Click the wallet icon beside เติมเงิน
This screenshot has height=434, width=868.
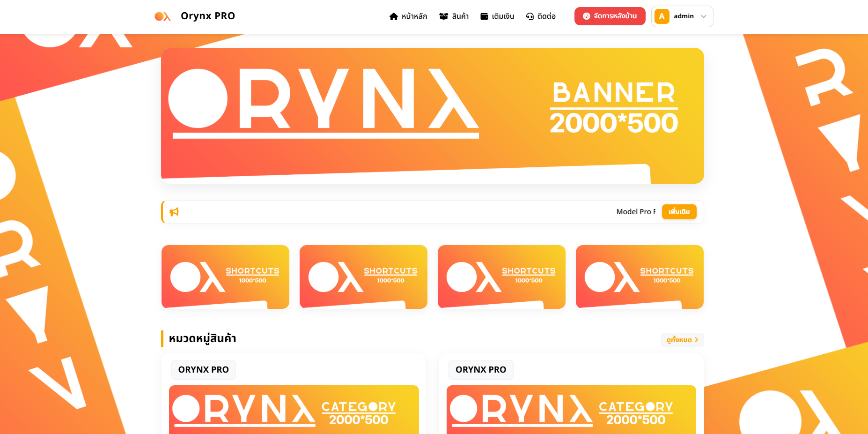[485, 16]
